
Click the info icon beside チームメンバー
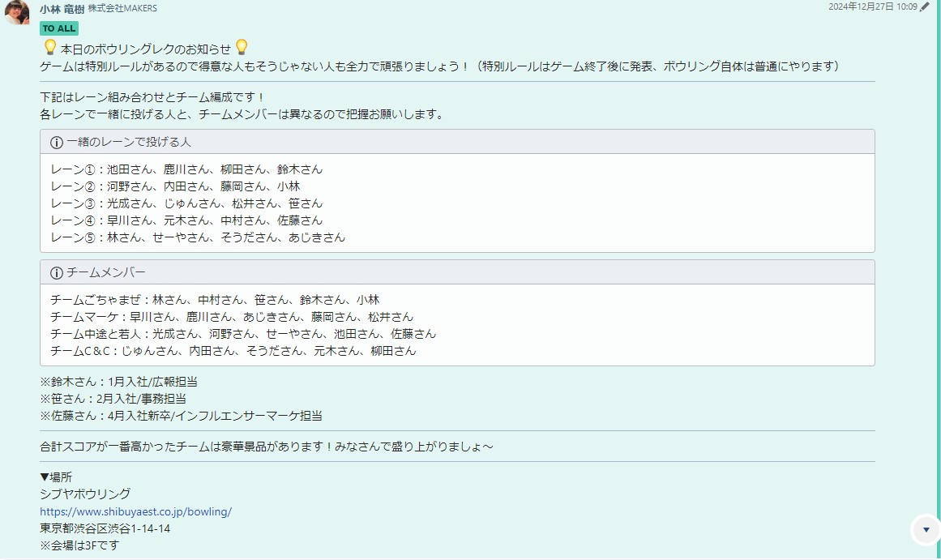pos(57,273)
